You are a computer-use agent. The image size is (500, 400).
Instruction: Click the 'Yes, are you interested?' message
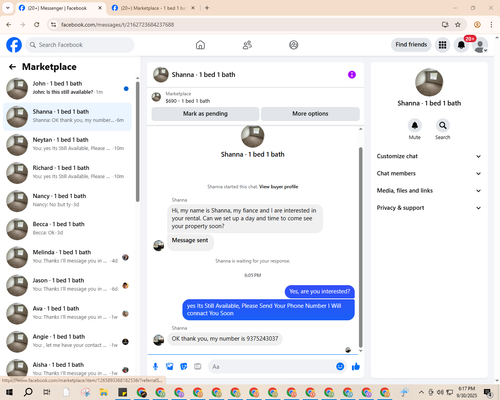(x=319, y=292)
